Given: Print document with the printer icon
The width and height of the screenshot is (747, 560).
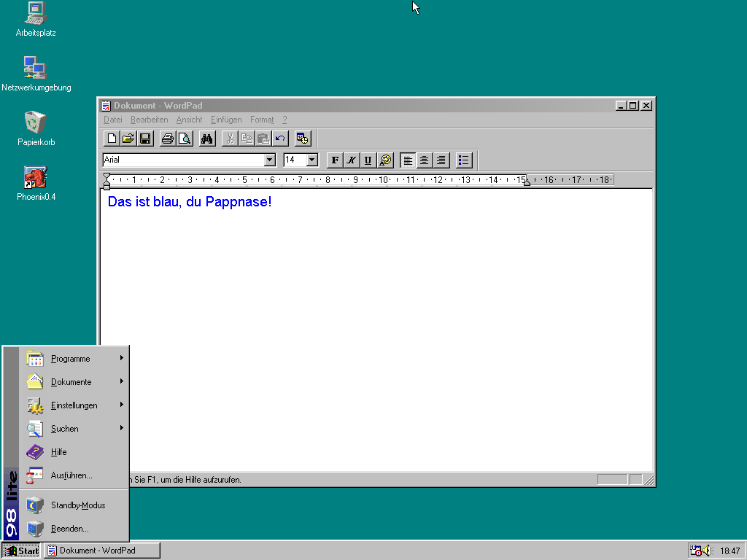Looking at the screenshot, I should [x=168, y=139].
